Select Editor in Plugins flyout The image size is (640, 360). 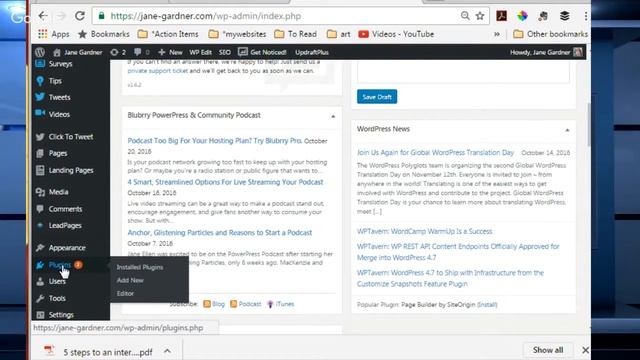point(125,293)
